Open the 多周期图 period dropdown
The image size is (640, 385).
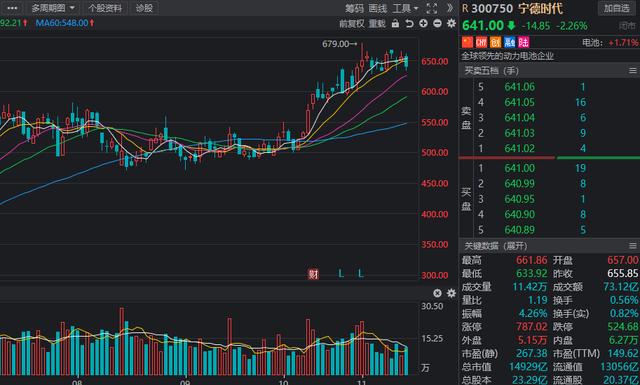click(x=53, y=8)
